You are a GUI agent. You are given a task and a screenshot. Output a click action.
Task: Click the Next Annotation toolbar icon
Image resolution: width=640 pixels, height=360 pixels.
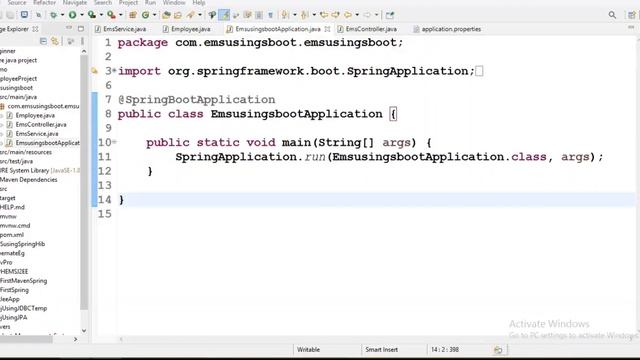(x=284, y=15)
